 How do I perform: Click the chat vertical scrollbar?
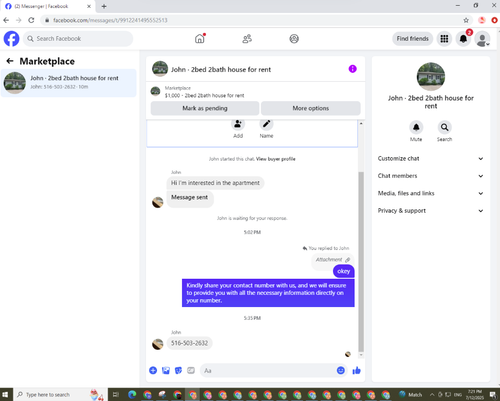361,262
